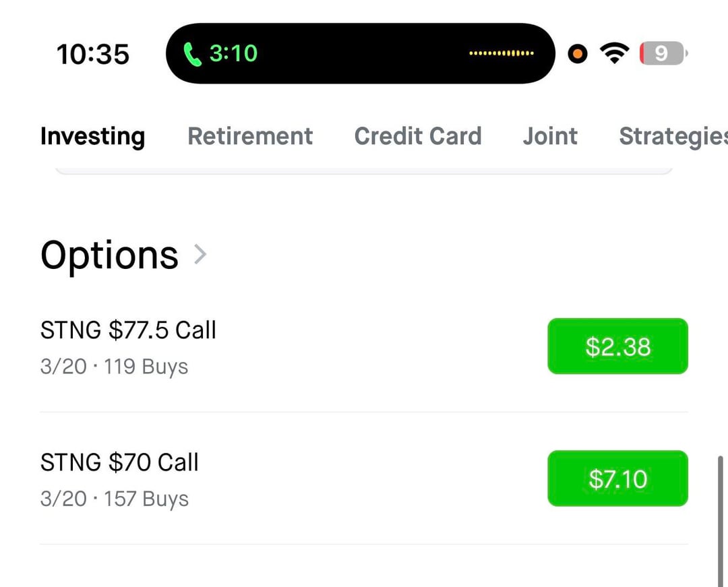728x587 pixels.
Task: Tap the 3:10 call duration timer
Action: pyautogui.click(x=233, y=53)
